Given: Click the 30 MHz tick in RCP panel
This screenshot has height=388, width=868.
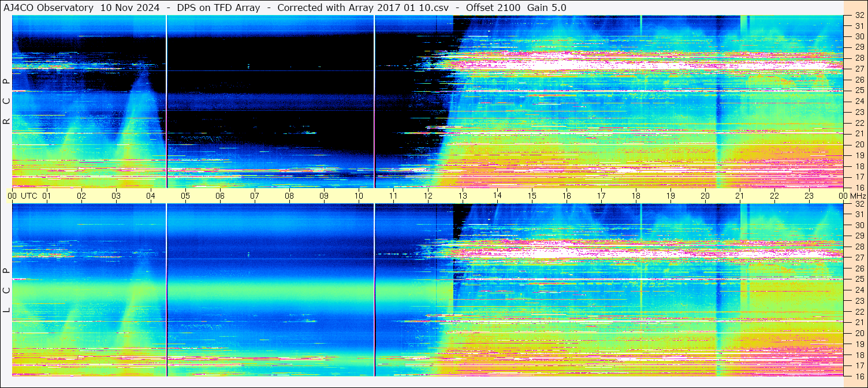Looking at the screenshot, I should tap(859, 36).
